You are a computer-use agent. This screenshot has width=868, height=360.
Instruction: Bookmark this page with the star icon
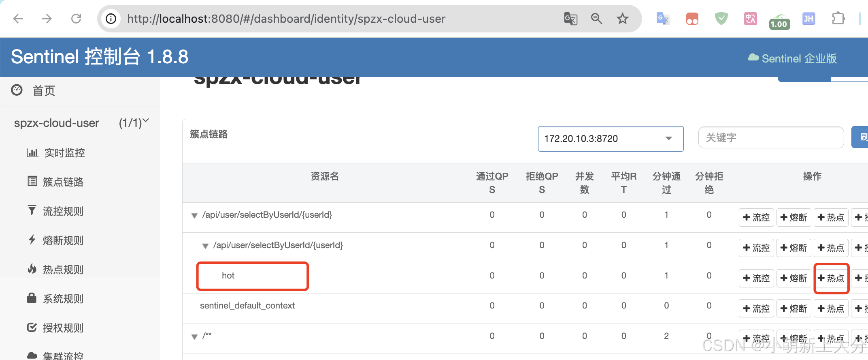(x=622, y=19)
